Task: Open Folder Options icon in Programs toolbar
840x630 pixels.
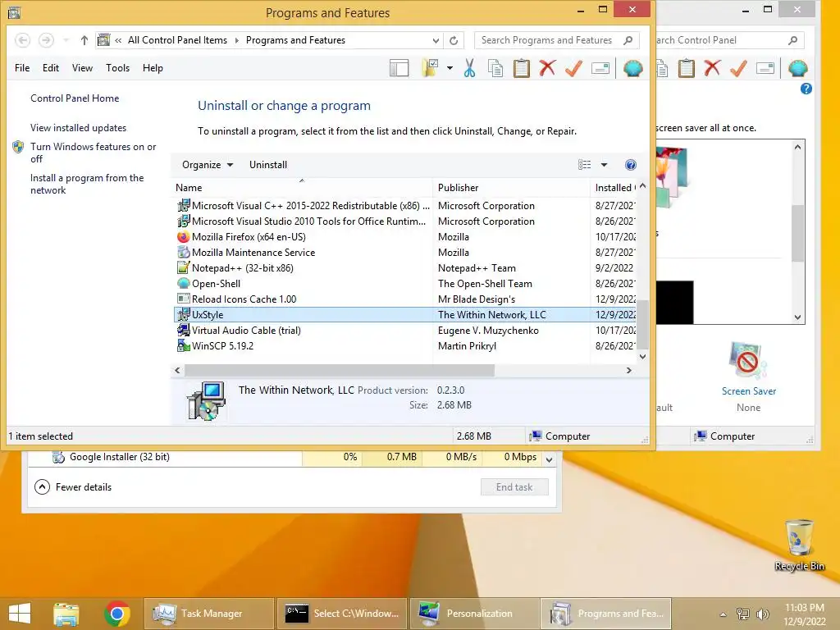Action: coord(430,68)
